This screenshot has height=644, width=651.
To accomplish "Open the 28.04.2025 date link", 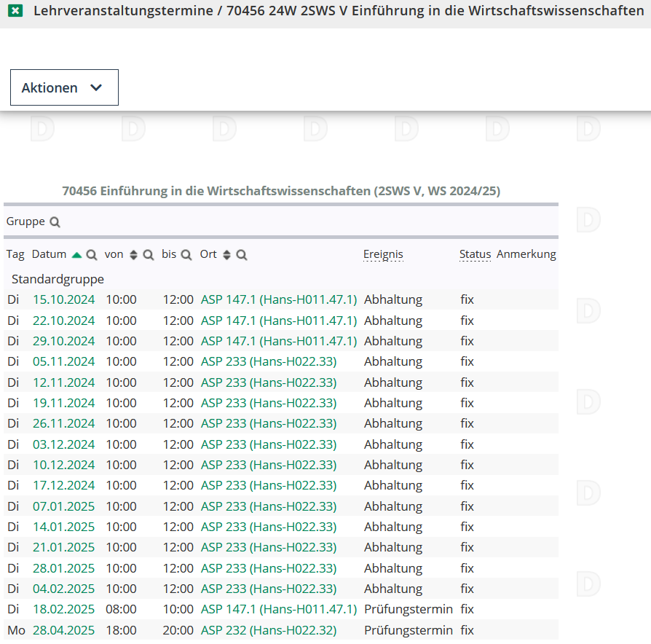I will point(63,630).
